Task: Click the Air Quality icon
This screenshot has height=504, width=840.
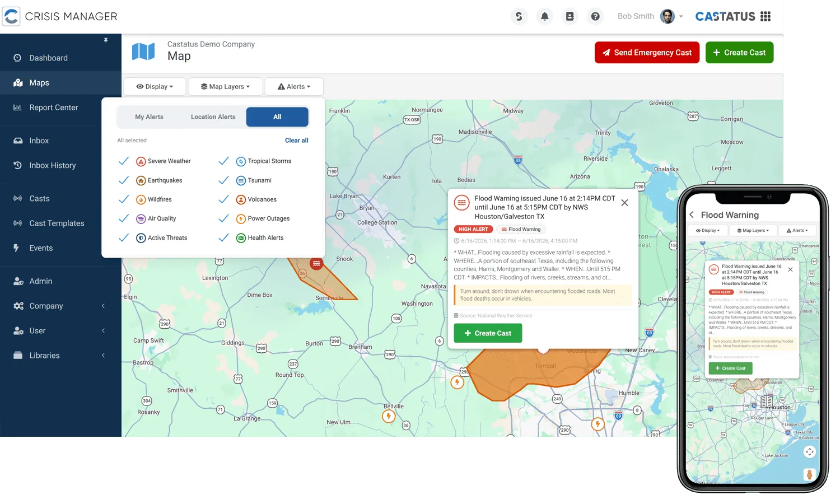Action: pos(141,218)
